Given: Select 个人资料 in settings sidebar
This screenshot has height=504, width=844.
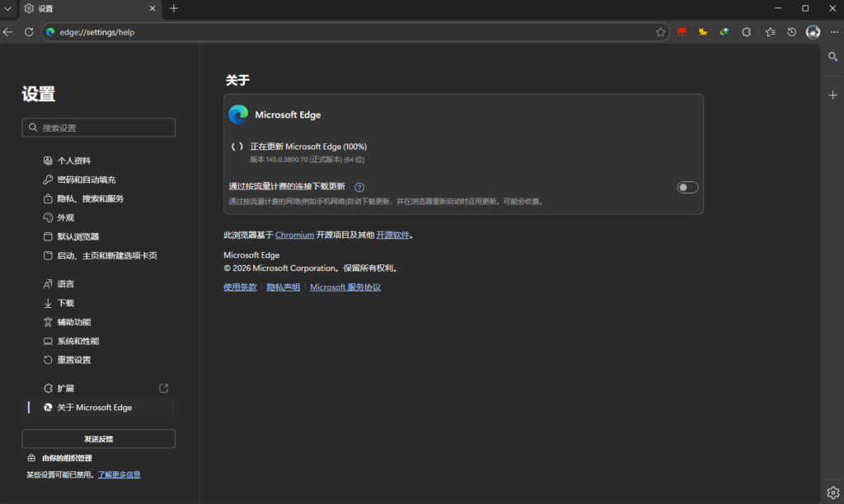Looking at the screenshot, I should 73,161.
